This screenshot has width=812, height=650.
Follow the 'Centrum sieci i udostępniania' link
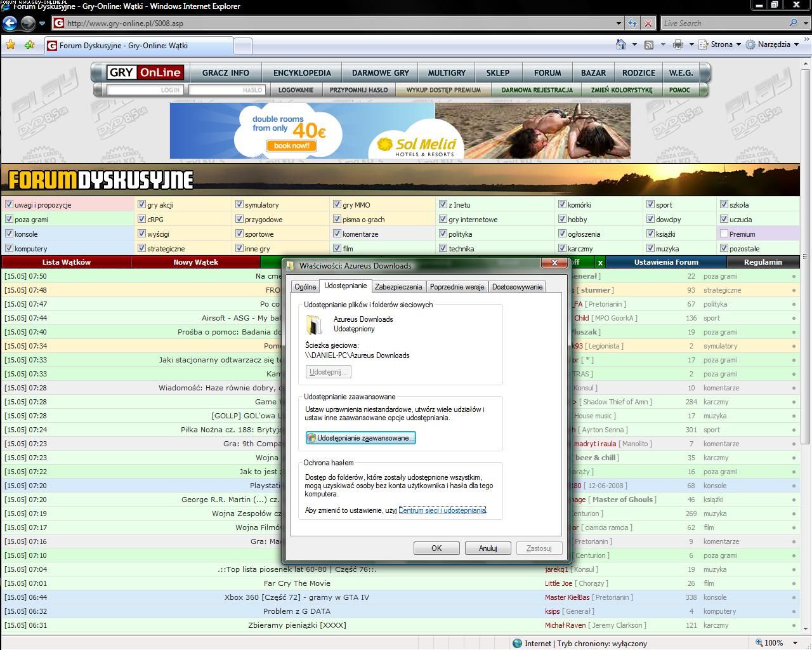coord(442,510)
